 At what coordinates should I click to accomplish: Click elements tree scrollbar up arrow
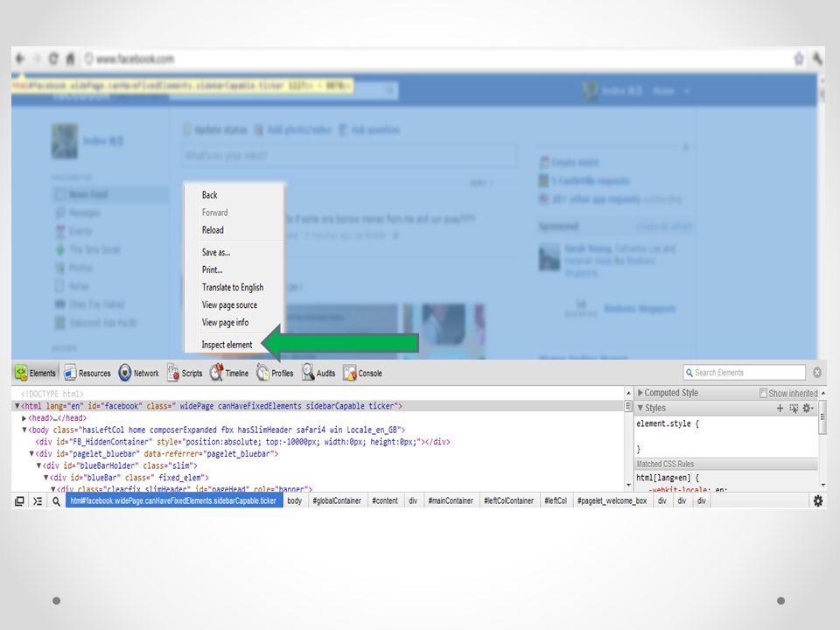point(628,393)
